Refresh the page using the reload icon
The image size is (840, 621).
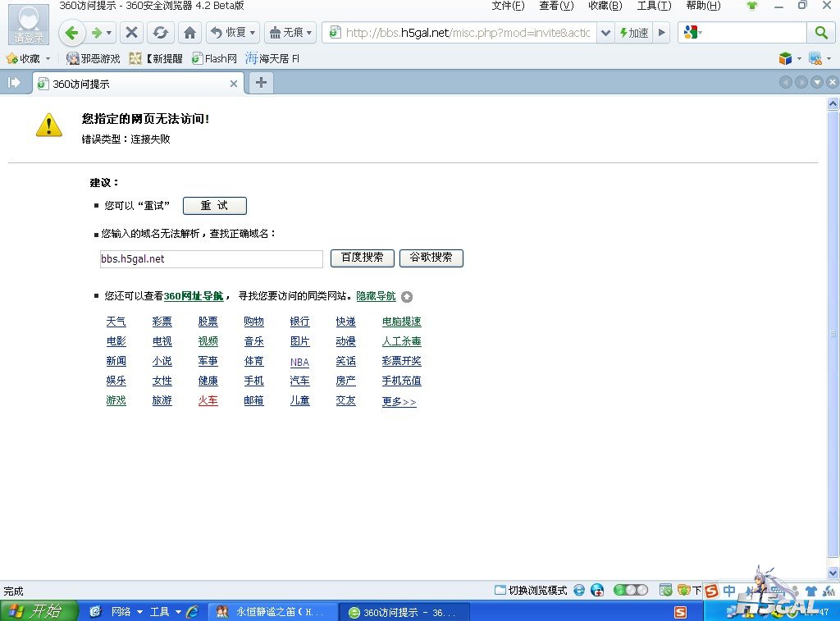point(160,33)
